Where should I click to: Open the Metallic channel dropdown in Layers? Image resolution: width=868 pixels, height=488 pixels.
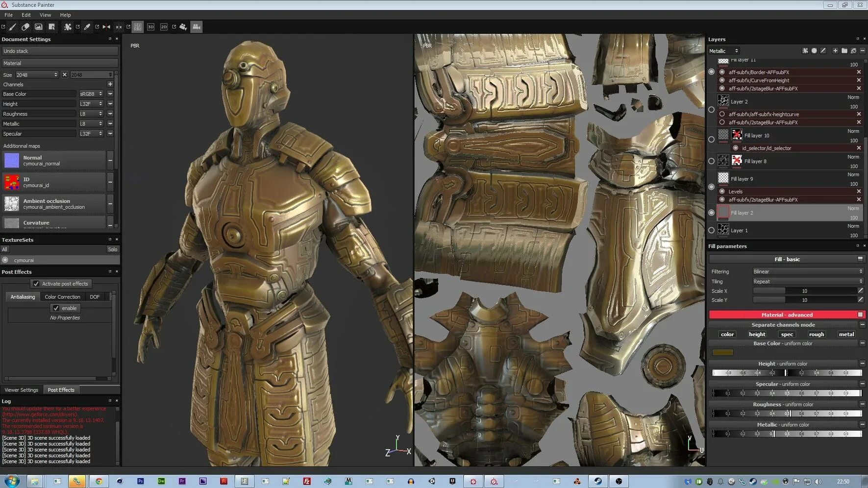tap(724, 51)
